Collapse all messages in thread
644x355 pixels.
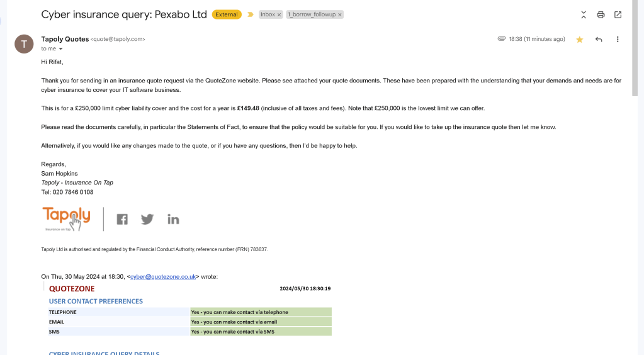584,15
